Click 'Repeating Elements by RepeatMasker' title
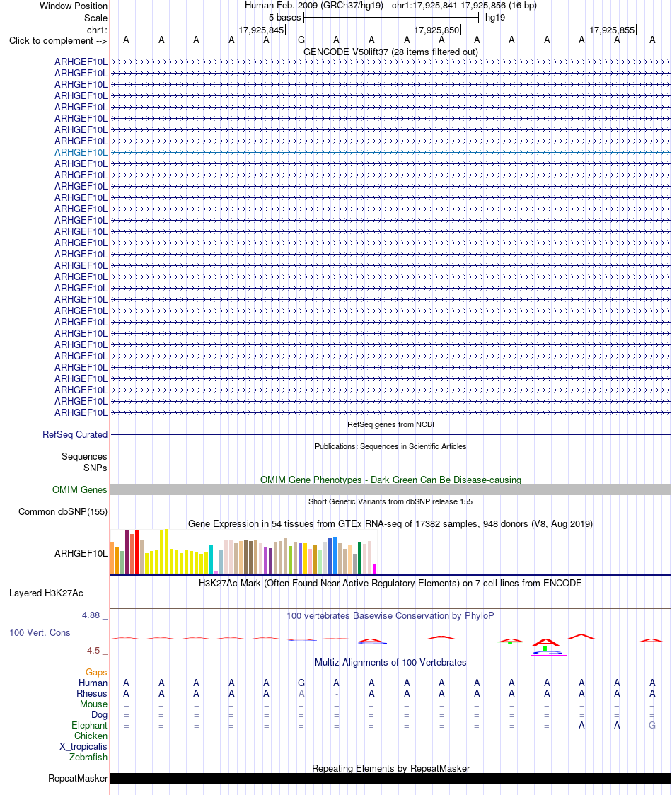 pos(390,768)
